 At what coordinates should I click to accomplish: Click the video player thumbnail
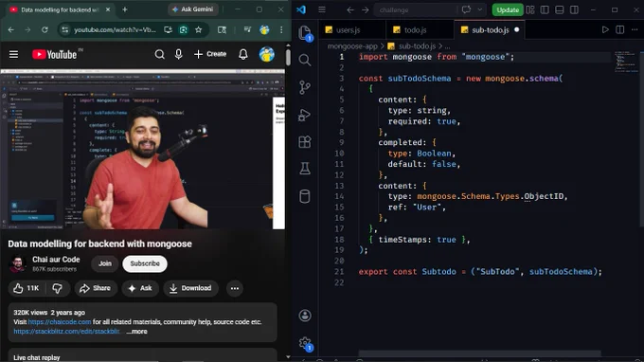pos(142,150)
